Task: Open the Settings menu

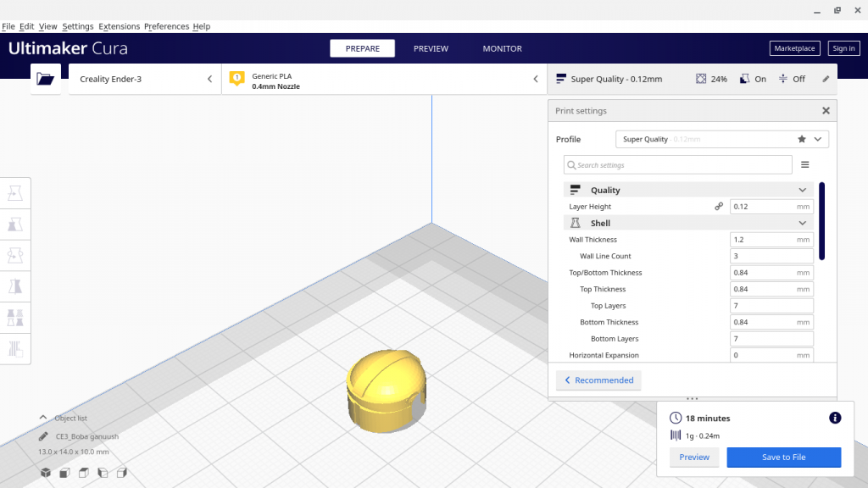Action: [78, 26]
